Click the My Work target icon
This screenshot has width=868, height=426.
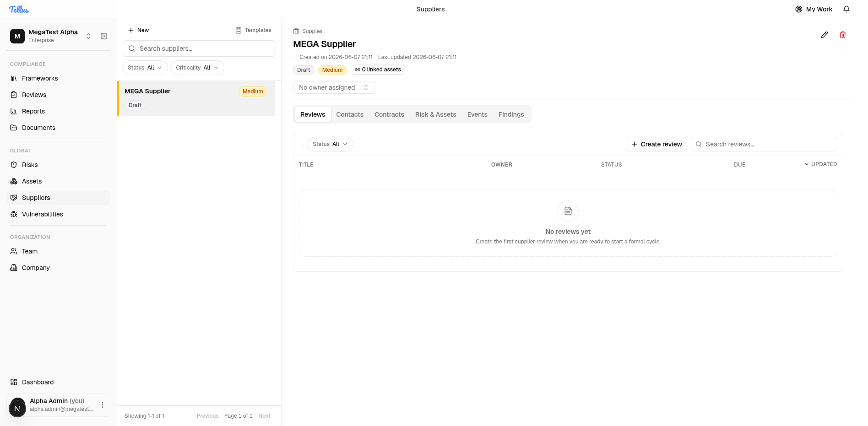click(799, 9)
